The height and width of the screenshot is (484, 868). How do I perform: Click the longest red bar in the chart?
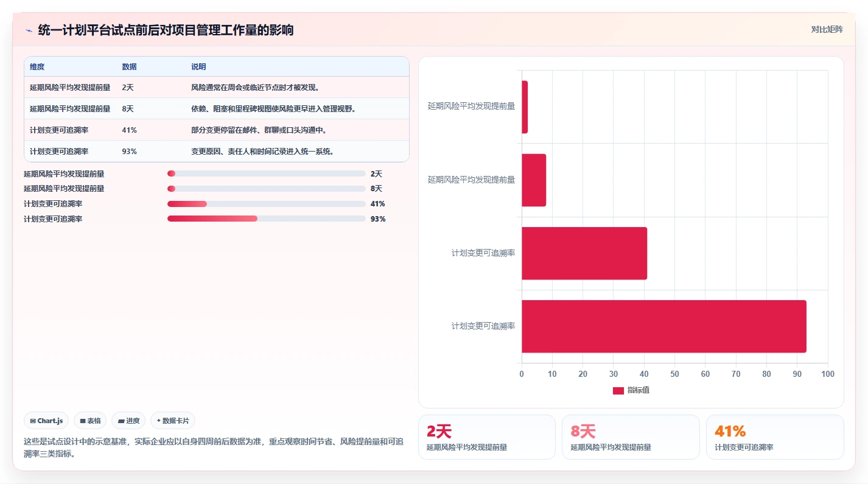click(x=664, y=326)
